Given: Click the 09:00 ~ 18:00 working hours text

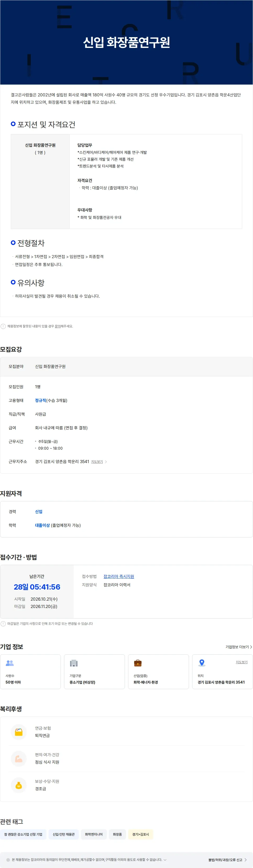Looking at the screenshot, I should pos(50,448).
